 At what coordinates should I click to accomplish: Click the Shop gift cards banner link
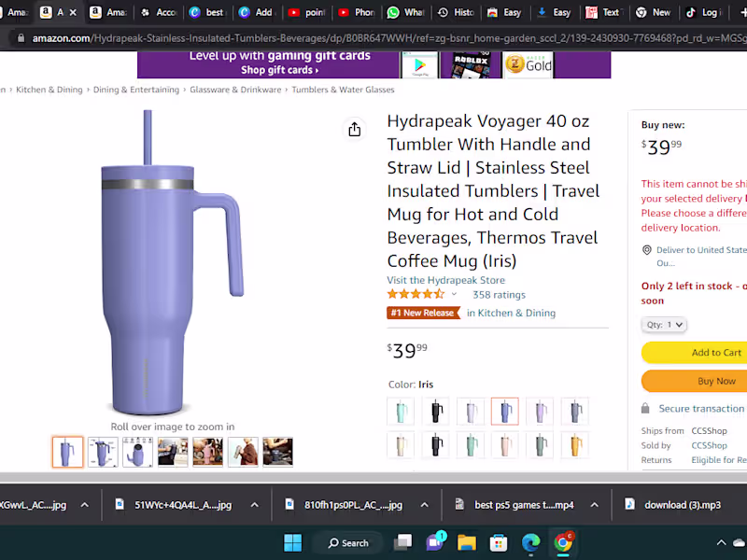pyautogui.click(x=279, y=70)
